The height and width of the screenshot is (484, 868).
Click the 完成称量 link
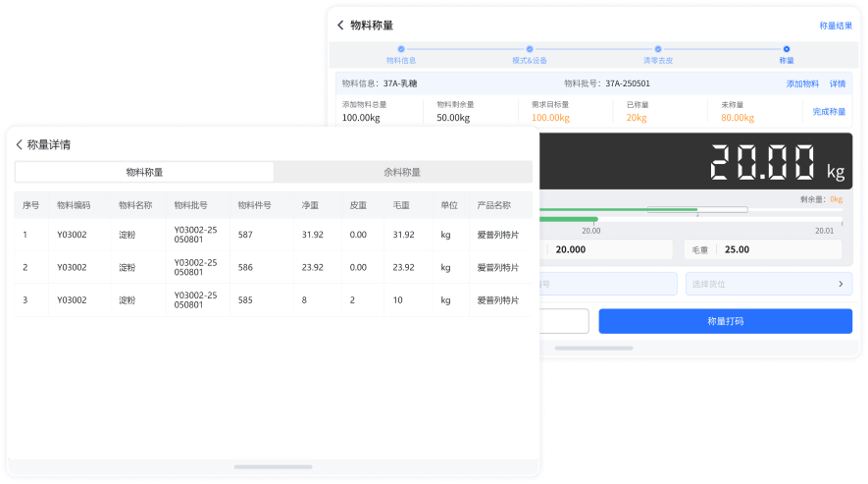point(829,112)
